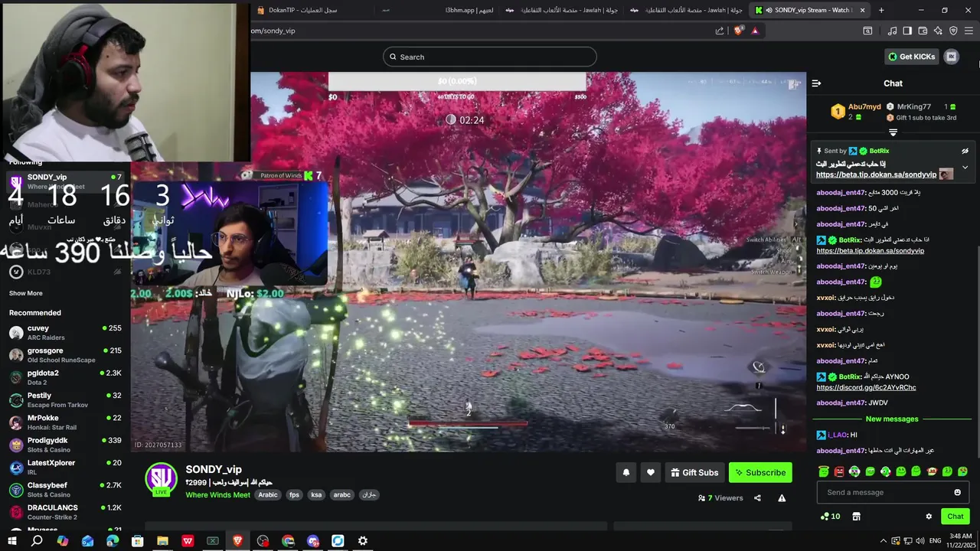Open the Kick shop storefront icon
This screenshot has width=980, height=551.
(856, 517)
